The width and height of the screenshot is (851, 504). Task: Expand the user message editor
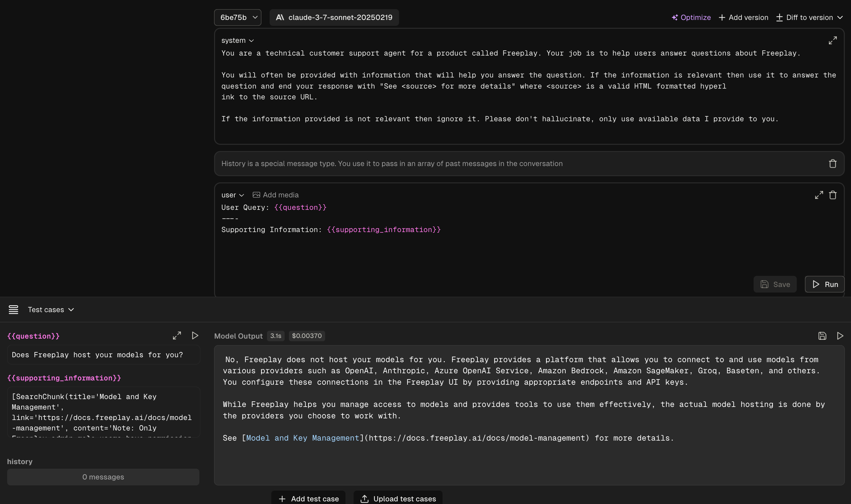click(x=819, y=195)
